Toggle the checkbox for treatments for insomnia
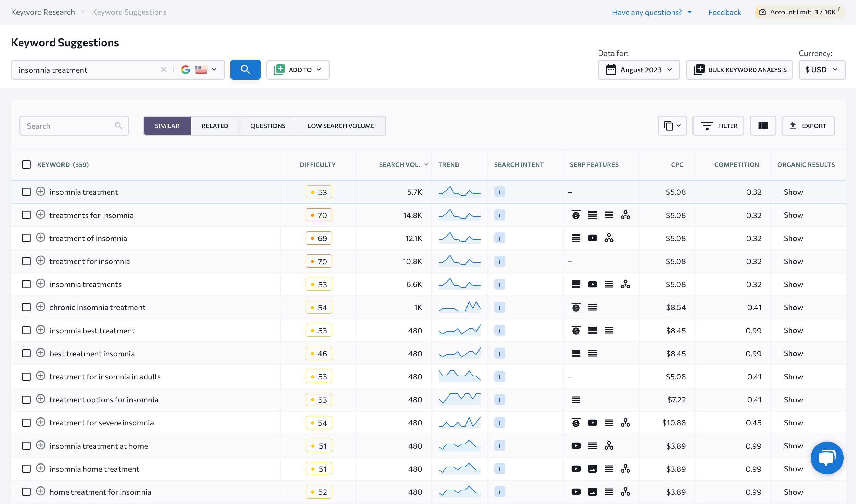The height and width of the screenshot is (504, 856). coord(27,215)
